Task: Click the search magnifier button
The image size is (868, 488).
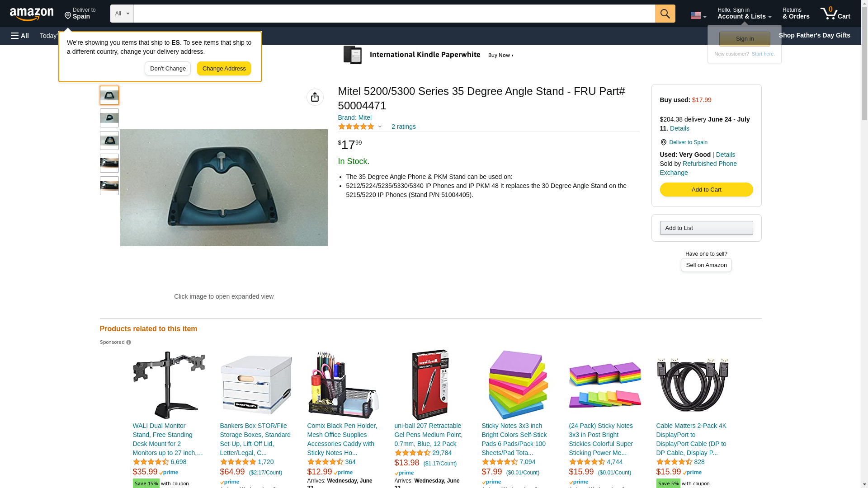Action: (665, 14)
